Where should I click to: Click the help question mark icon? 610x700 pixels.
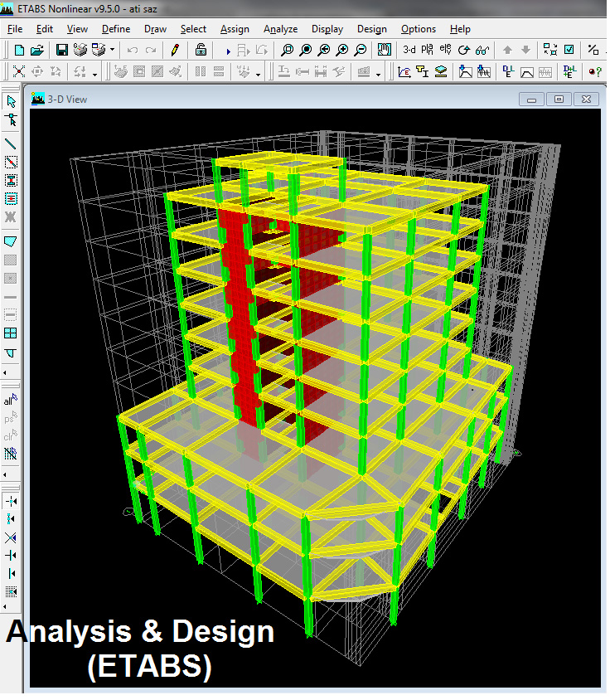[x=595, y=71]
